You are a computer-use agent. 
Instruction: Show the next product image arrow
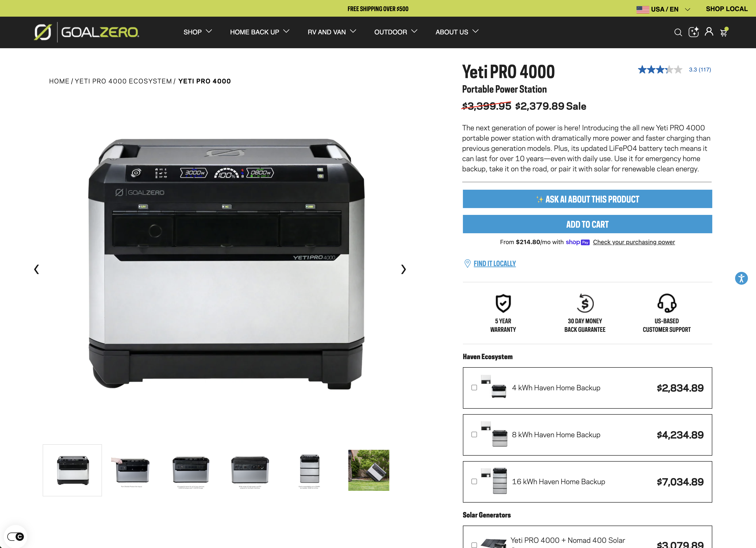tap(403, 269)
